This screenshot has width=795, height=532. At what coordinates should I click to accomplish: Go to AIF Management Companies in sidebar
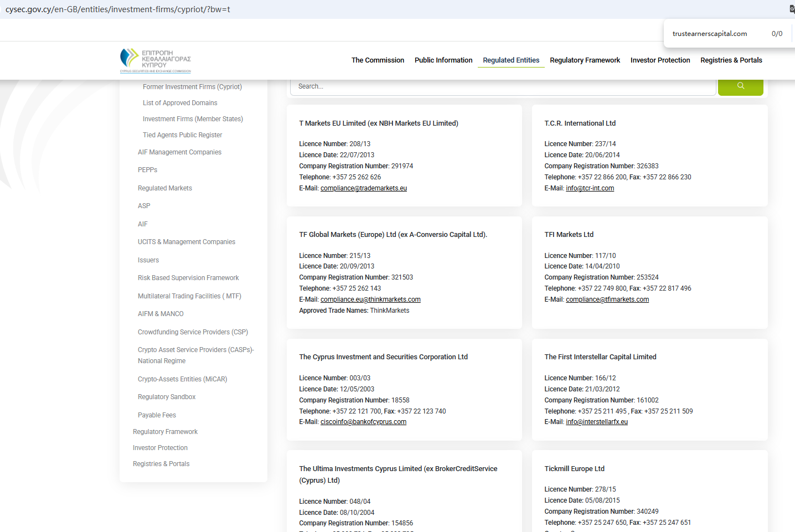click(x=179, y=152)
